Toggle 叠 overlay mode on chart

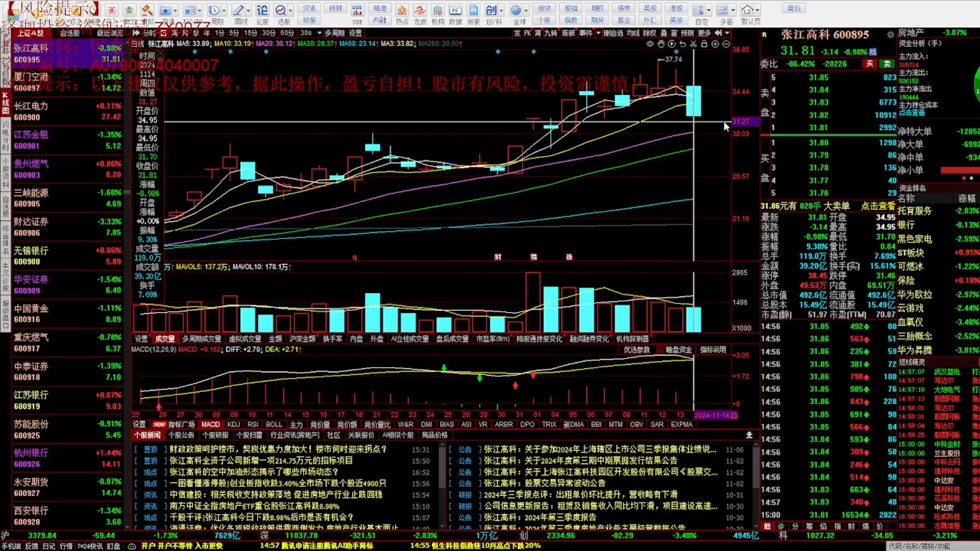pyautogui.click(x=664, y=33)
